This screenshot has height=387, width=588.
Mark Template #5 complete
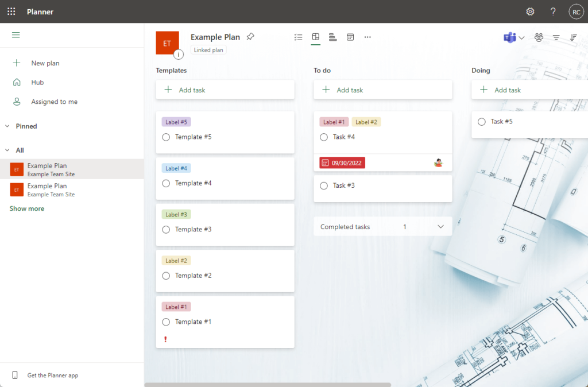click(x=166, y=137)
